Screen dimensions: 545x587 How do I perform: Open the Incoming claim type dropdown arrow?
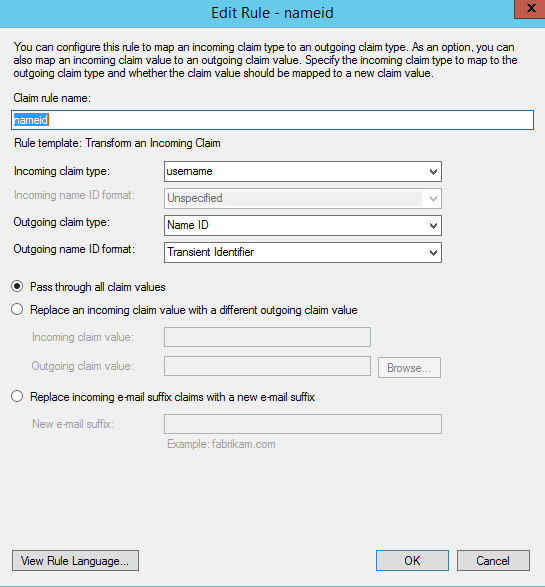tap(433, 171)
